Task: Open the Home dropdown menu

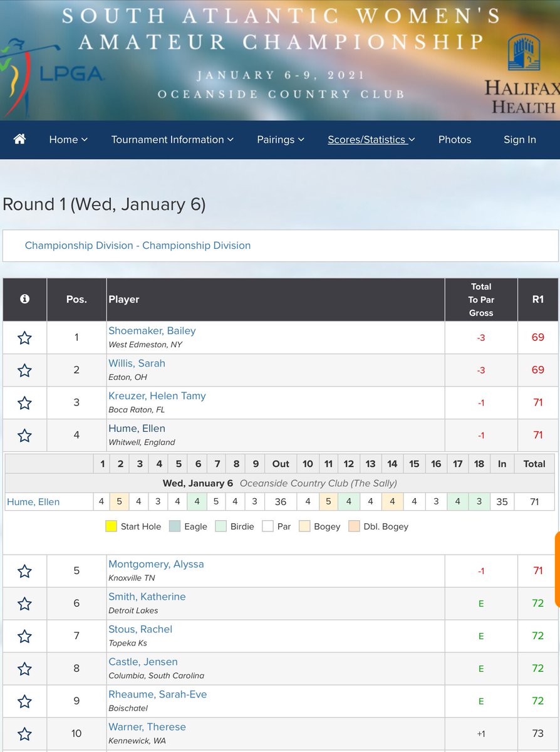Action: coord(68,140)
